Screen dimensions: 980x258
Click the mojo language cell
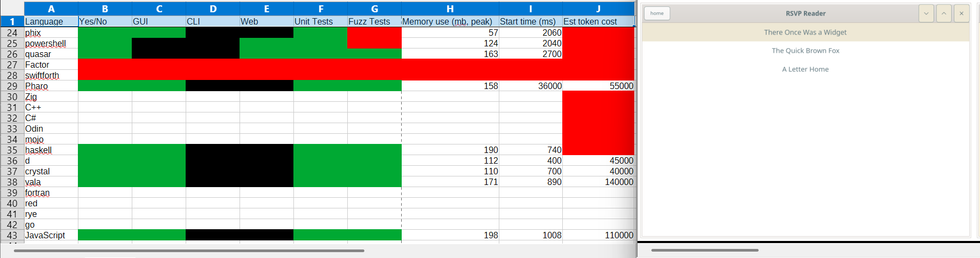51,139
